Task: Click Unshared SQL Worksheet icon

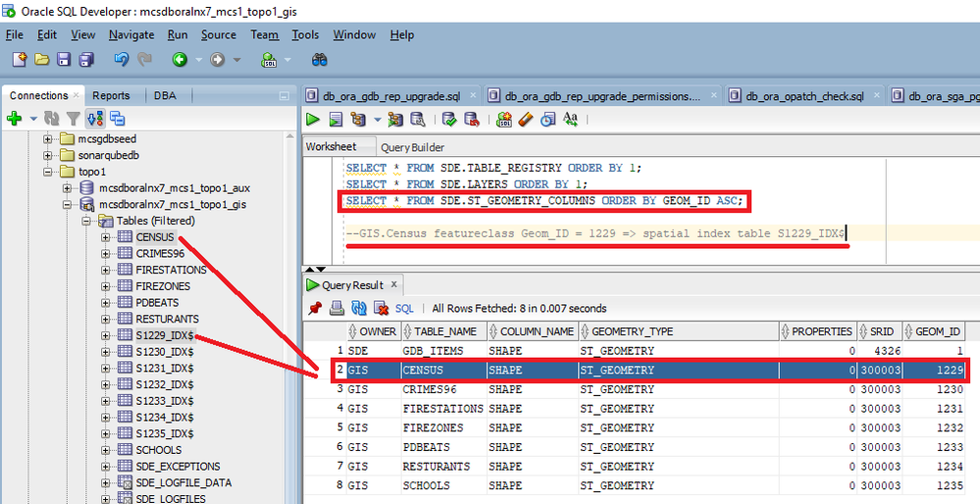Action: (504, 119)
